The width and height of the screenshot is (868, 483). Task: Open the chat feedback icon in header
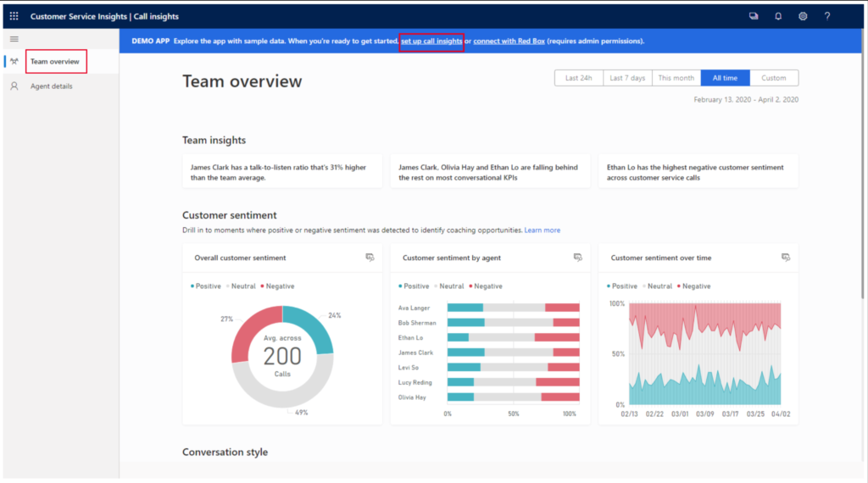pyautogui.click(x=754, y=16)
